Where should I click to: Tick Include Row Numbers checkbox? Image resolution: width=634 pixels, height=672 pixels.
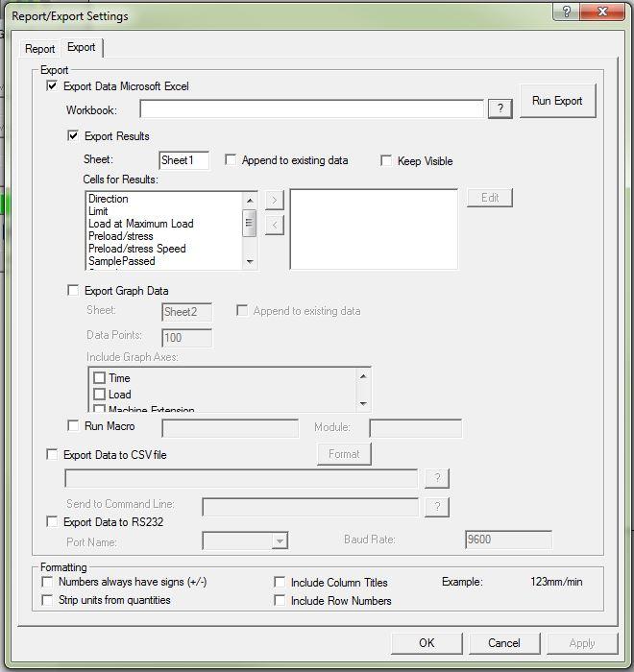pos(280,600)
